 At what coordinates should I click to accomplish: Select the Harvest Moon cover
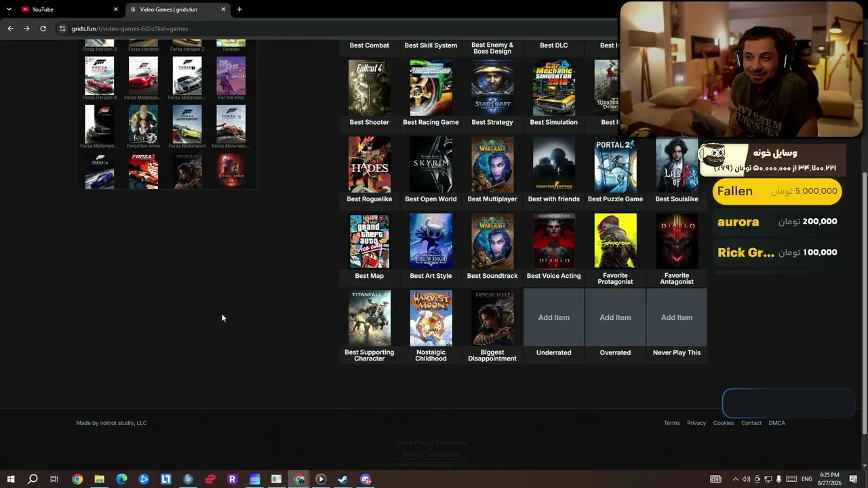point(431,318)
